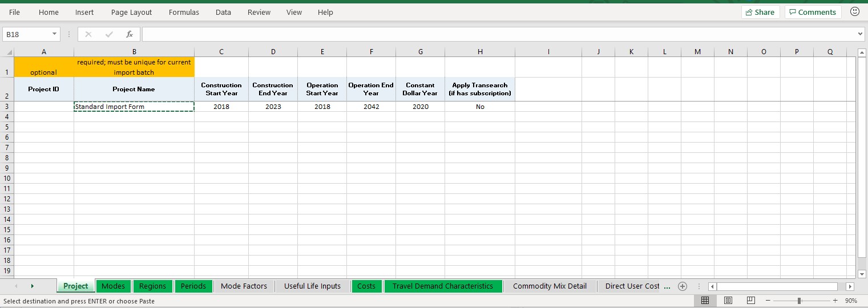Open the Comments button

[x=813, y=12]
